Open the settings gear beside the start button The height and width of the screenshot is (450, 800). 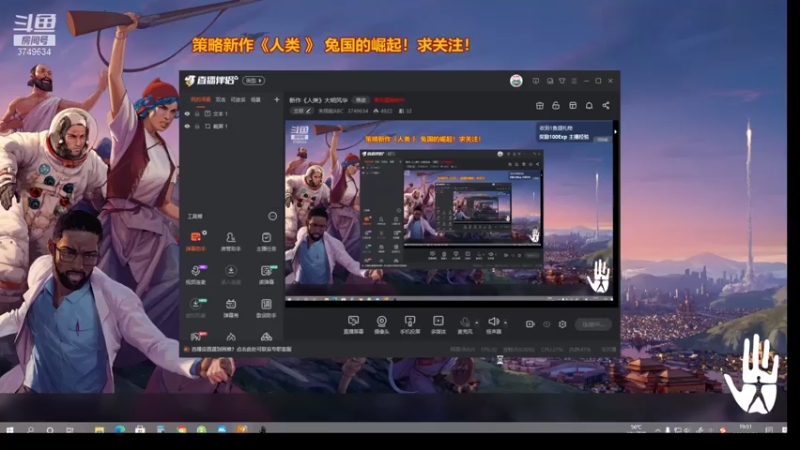[562, 324]
